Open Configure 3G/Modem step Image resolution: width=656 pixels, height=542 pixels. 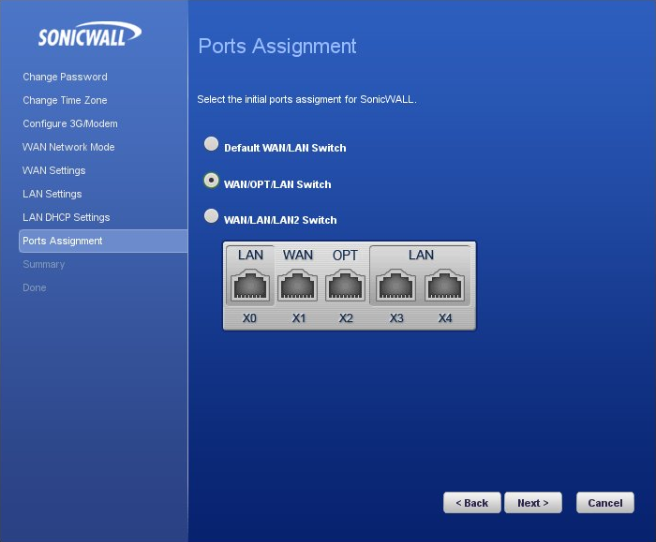(x=70, y=124)
